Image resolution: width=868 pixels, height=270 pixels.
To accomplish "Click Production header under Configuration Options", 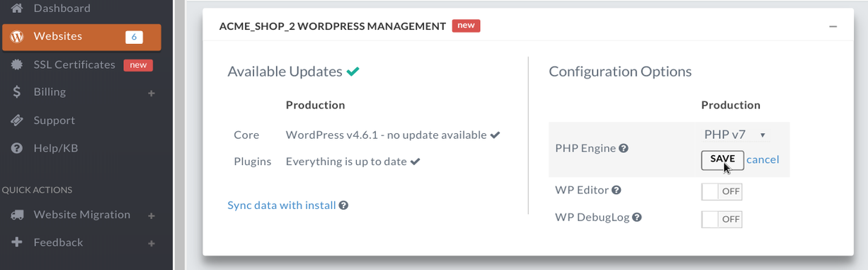I will tap(731, 105).
